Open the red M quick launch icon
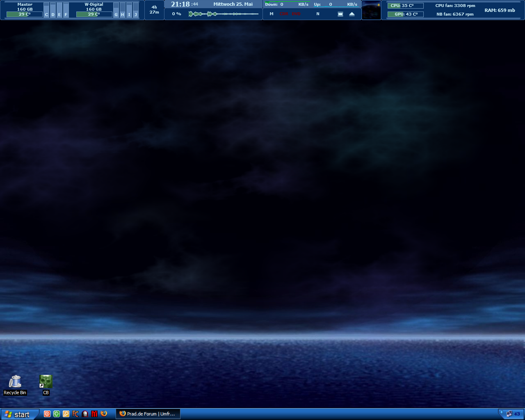The width and height of the screenshot is (525, 420). 94,414
